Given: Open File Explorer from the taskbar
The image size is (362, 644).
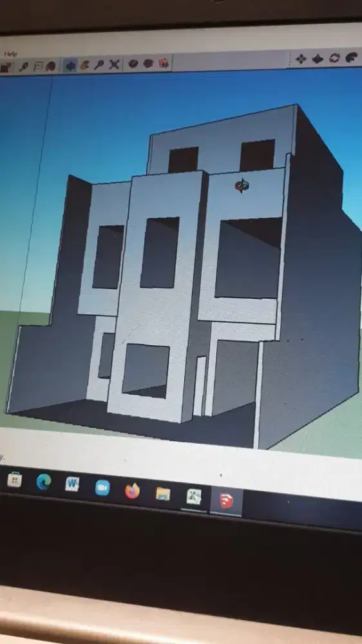Looking at the screenshot, I should tap(163, 493).
